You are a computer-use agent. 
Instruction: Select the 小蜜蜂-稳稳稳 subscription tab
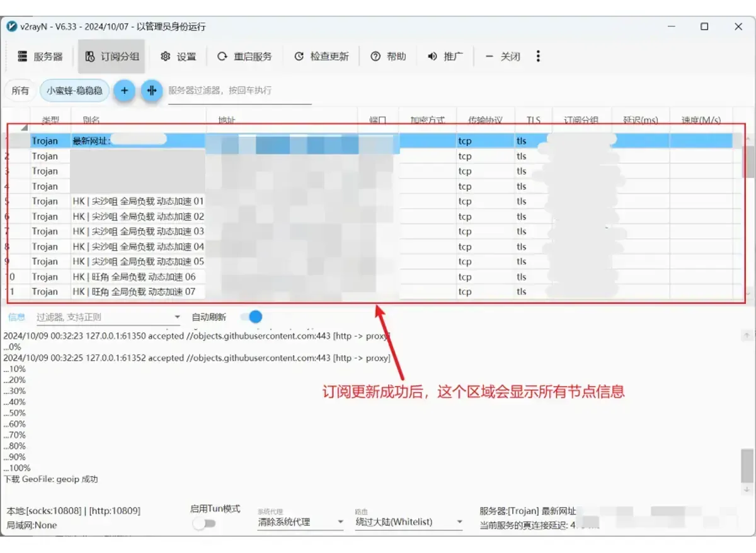(74, 91)
